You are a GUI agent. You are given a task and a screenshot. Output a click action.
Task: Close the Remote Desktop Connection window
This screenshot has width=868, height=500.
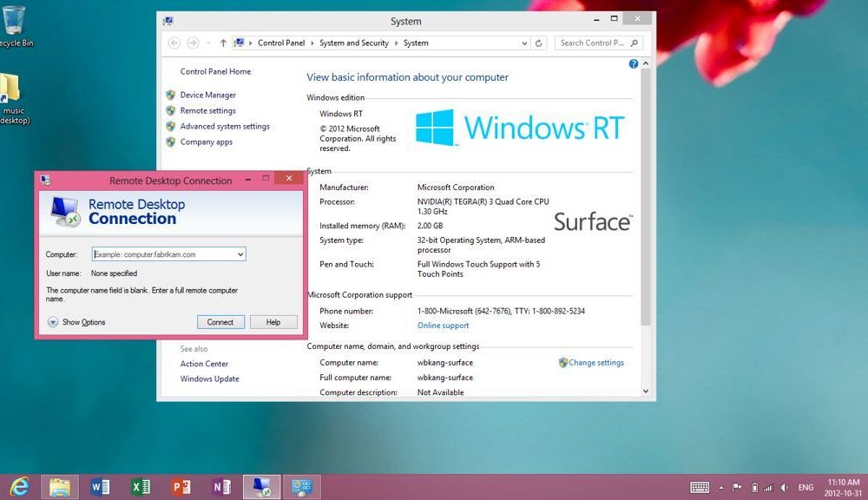point(289,178)
